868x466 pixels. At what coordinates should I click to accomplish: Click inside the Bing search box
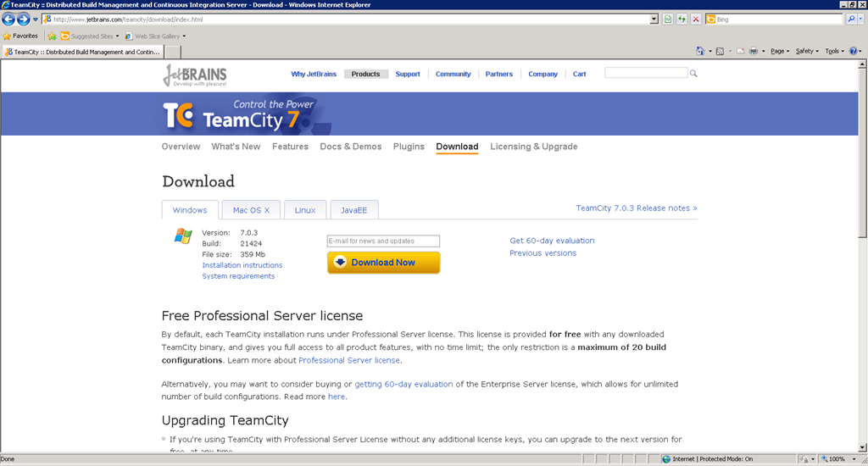point(778,19)
